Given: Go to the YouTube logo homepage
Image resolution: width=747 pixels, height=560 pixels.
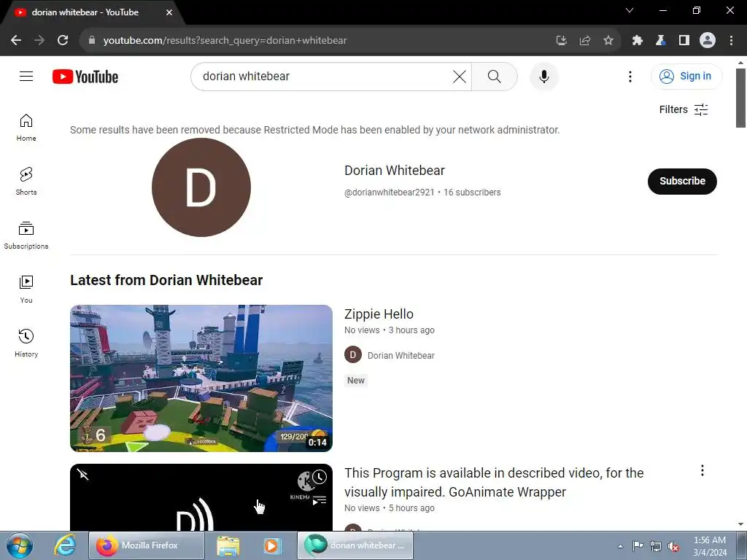Looking at the screenshot, I should click(85, 77).
